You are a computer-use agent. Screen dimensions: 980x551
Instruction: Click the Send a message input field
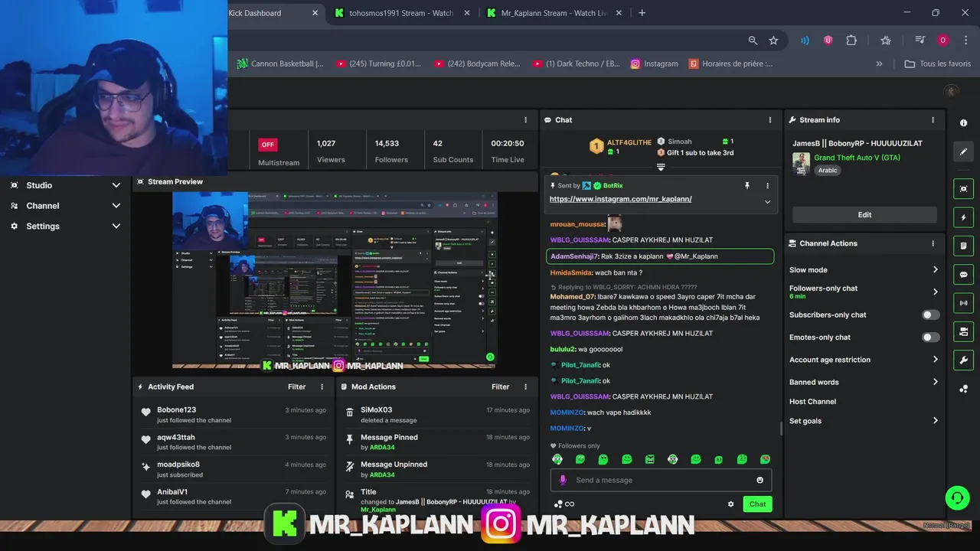[661, 480]
